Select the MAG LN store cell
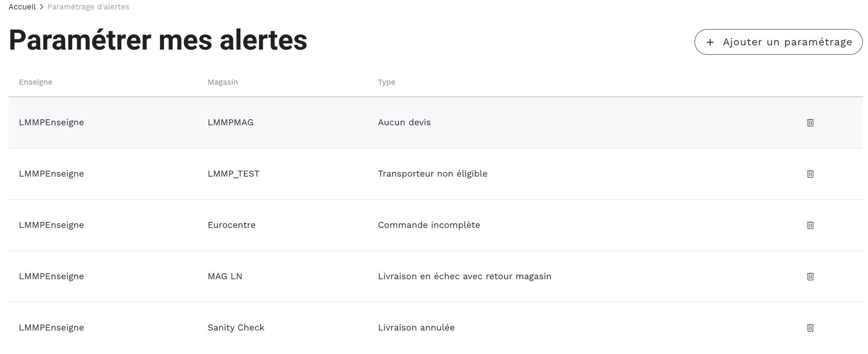Image resolution: width=868 pixels, height=354 pixels. [x=225, y=277]
